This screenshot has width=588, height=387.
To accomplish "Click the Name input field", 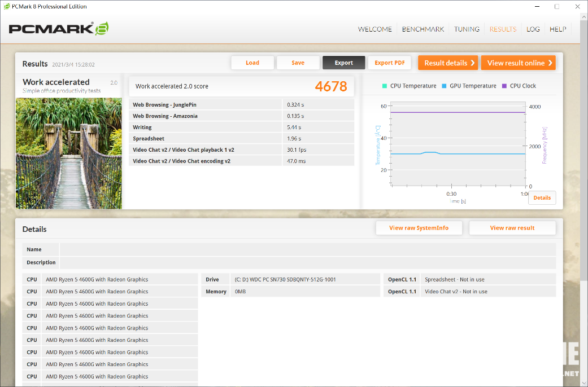I will (307, 249).
